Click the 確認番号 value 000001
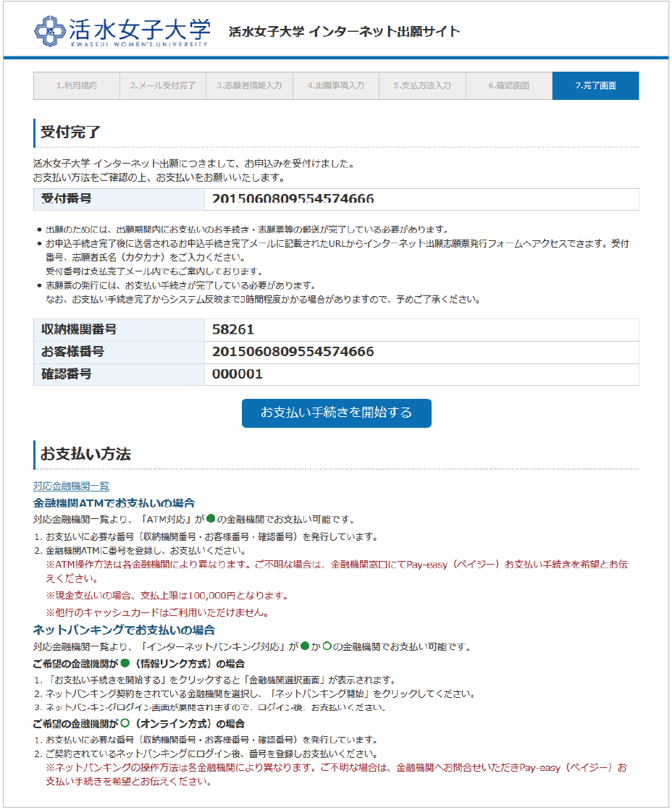The image size is (672, 810). click(238, 374)
